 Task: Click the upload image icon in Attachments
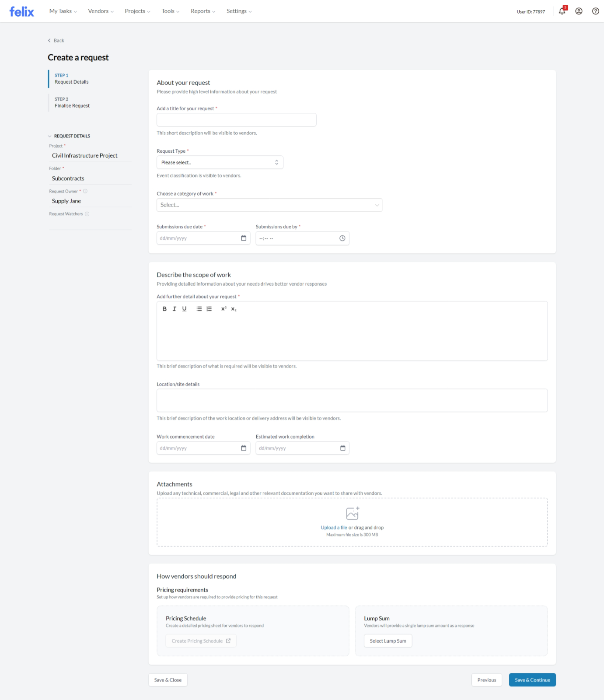[x=353, y=513]
